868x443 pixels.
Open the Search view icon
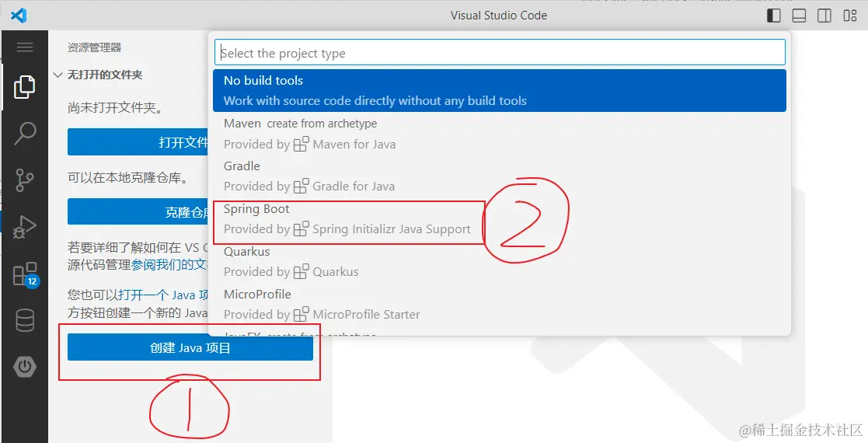(25, 133)
